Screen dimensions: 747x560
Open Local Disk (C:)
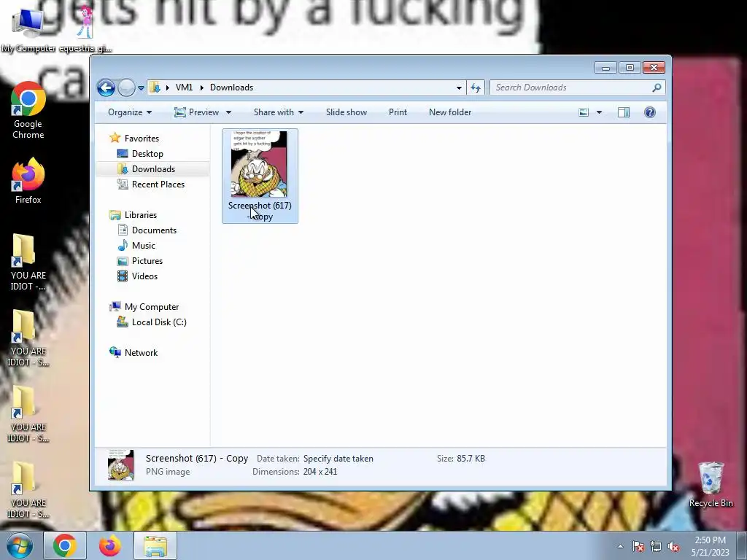coord(158,322)
